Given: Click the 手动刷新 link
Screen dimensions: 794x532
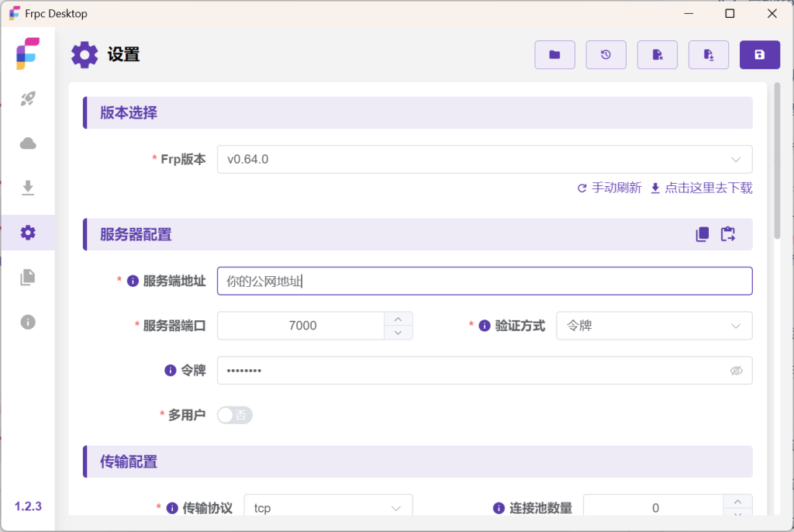Looking at the screenshot, I should [609, 188].
